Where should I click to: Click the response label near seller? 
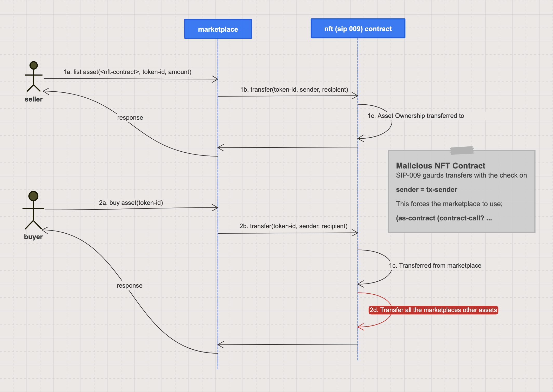click(x=130, y=118)
